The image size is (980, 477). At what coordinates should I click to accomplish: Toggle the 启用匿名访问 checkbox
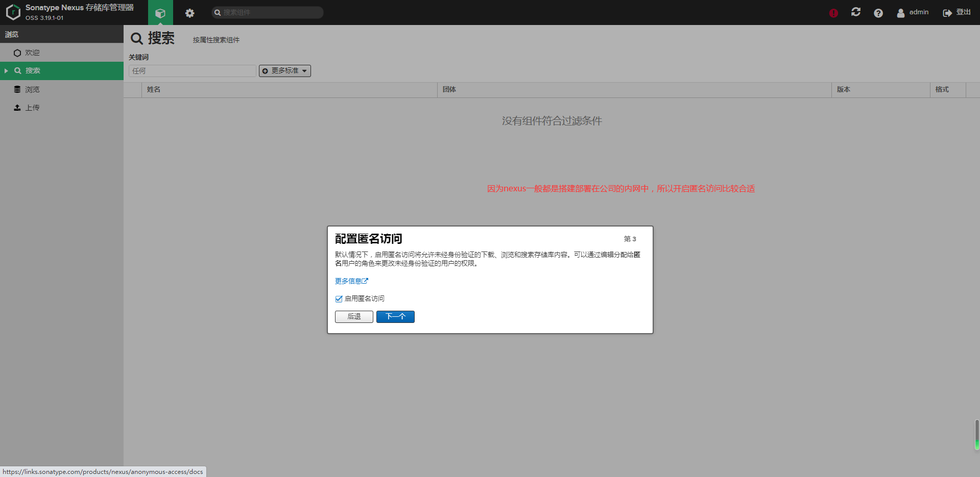pyautogui.click(x=339, y=299)
